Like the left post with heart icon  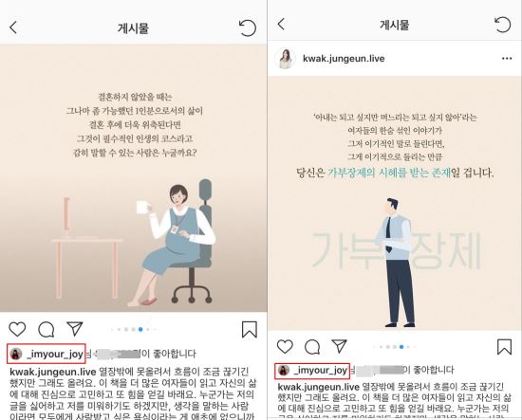coord(17,329)
